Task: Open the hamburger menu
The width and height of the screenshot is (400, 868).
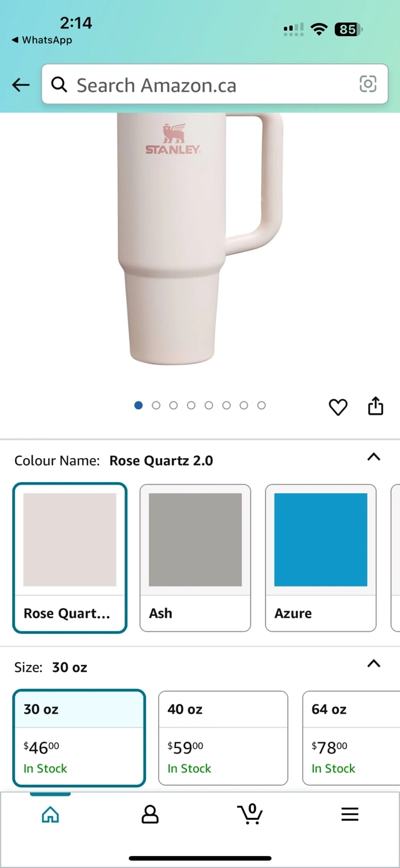Action: pos(350,815)
